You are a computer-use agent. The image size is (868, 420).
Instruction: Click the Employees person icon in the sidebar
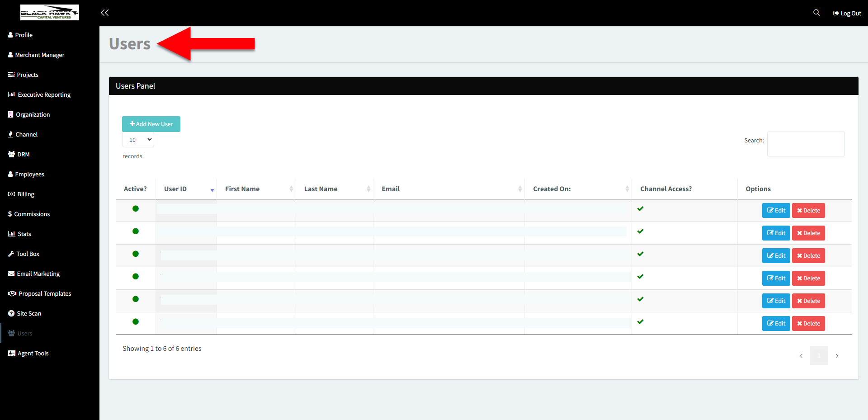click(10, 174)
